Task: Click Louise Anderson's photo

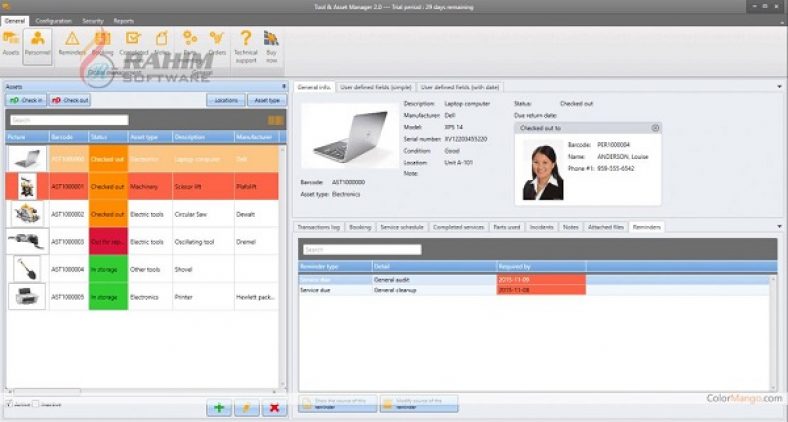Action: pyautogui.click(x=543, y=170)
